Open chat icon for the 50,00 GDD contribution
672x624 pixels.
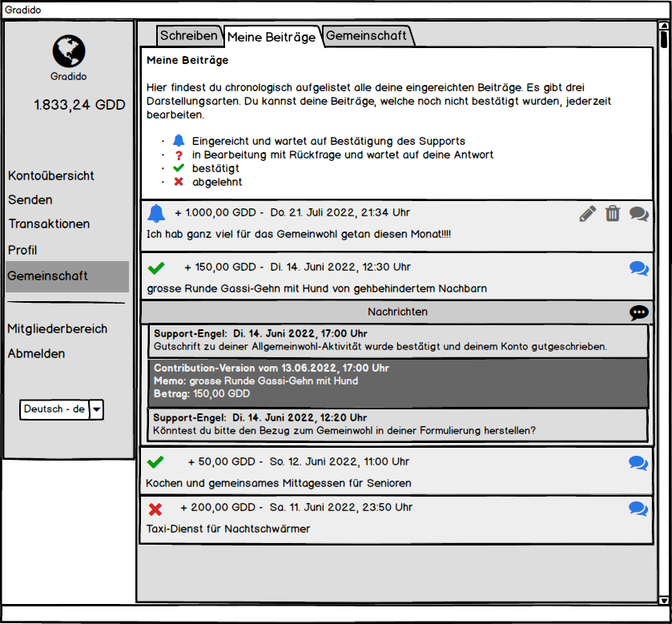click(638, 463)
